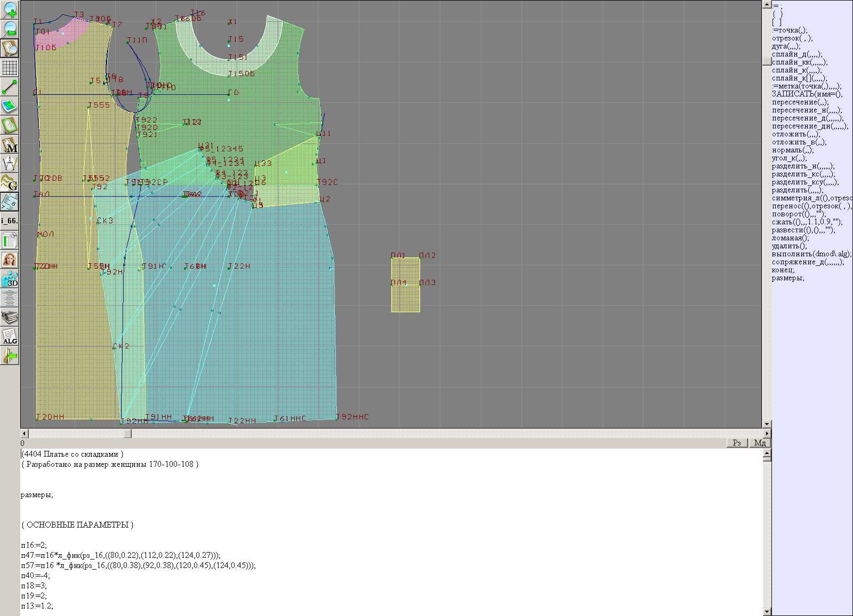The width and height of the screenshot is (853, 616).
Task: Open the 3D view icon
Action: coord(10,279)
